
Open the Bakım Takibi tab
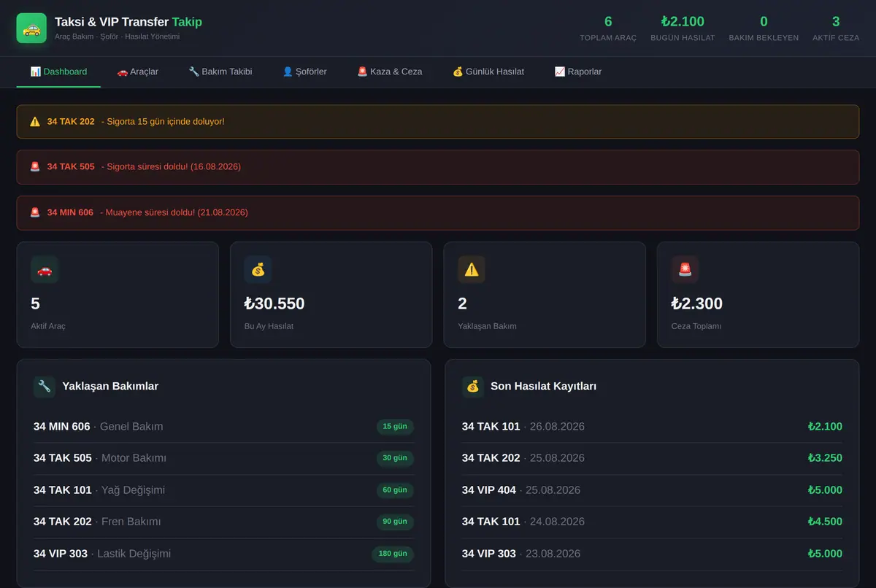coord(220,71)
